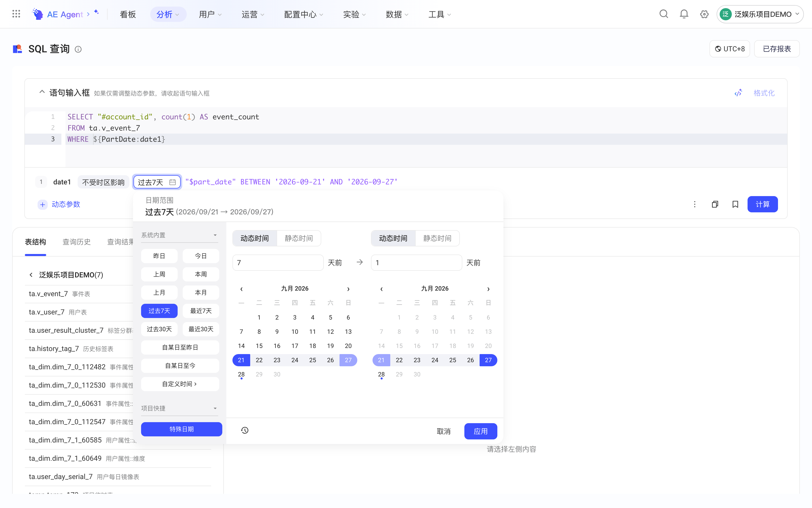The width and height of the screenshot is (812, 508).
Task: Select the 过去30天 preset
Action: click(x=159, y=329)
